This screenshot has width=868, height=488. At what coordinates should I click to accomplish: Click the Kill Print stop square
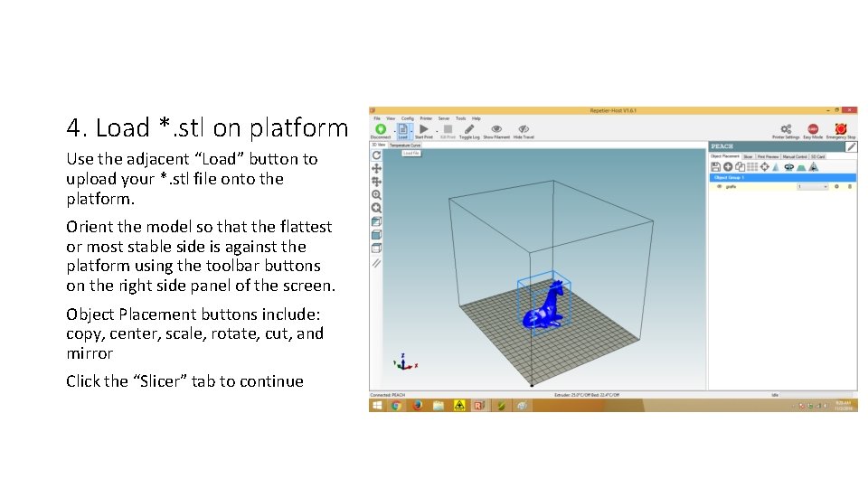click(448, 131)
